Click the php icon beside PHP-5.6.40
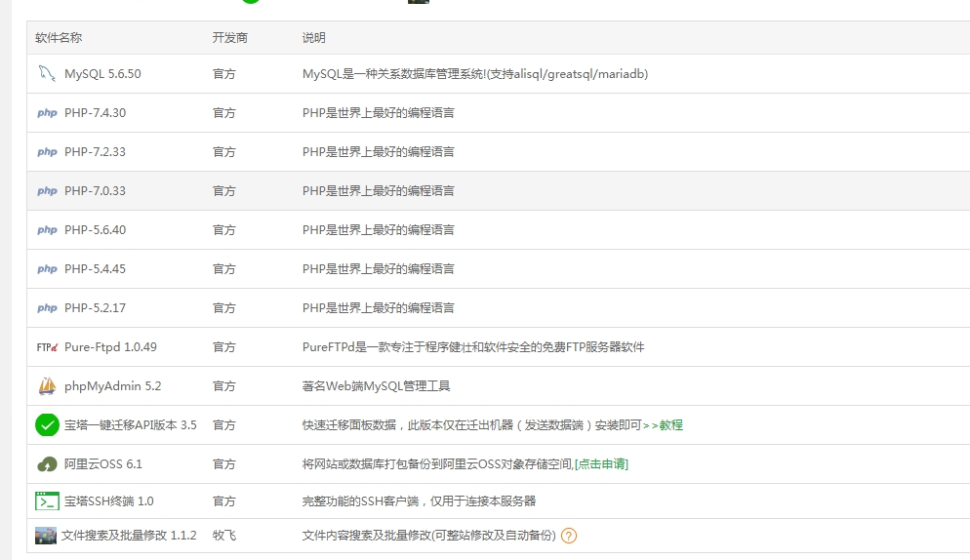Screen dimensions: 970x560 click(47, 229)
